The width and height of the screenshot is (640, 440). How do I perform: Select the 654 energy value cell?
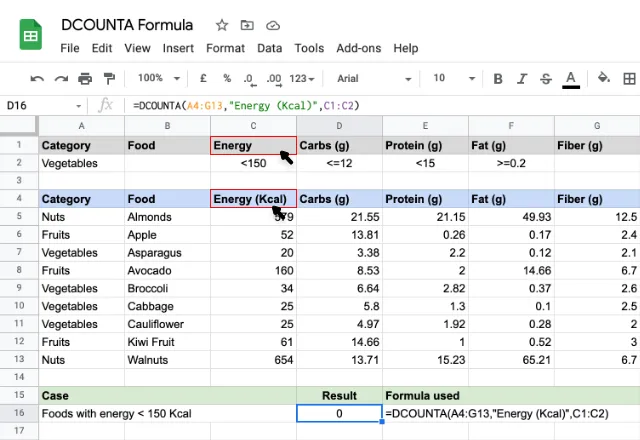[x=253, y=360]
